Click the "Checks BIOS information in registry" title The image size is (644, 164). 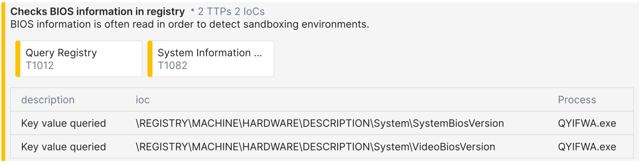click(x=97, y=12)
